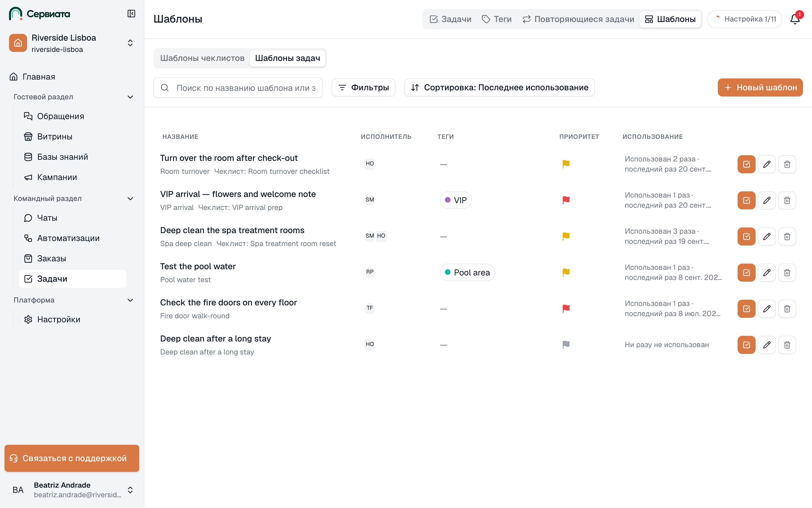Create task from Deep clean after a long stay

coord(746,345)
